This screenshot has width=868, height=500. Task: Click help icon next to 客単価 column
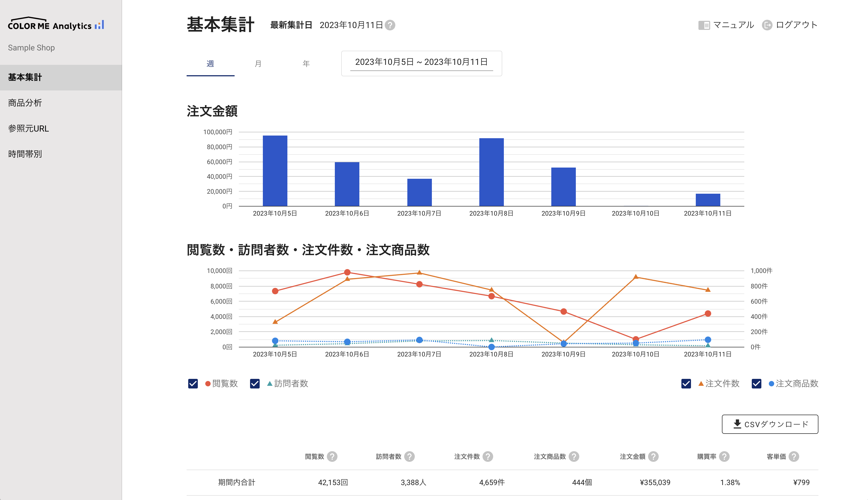[x=794, y=457]
